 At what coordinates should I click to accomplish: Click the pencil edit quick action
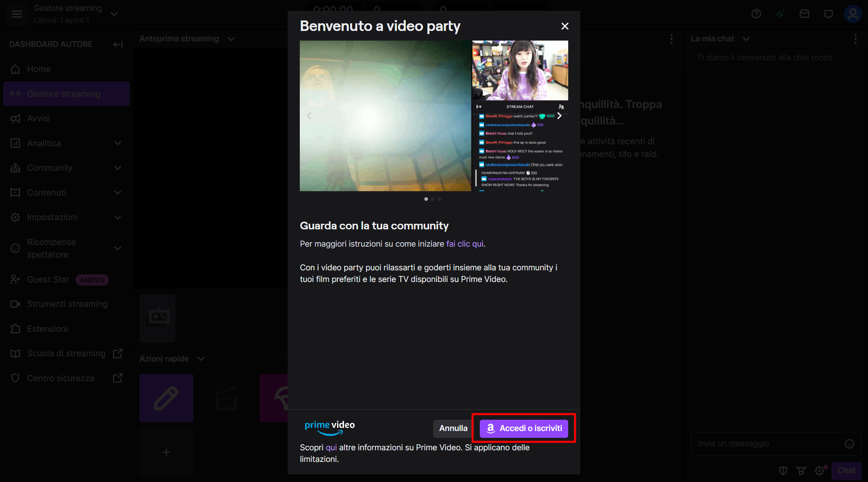click(x=166, y=398)
